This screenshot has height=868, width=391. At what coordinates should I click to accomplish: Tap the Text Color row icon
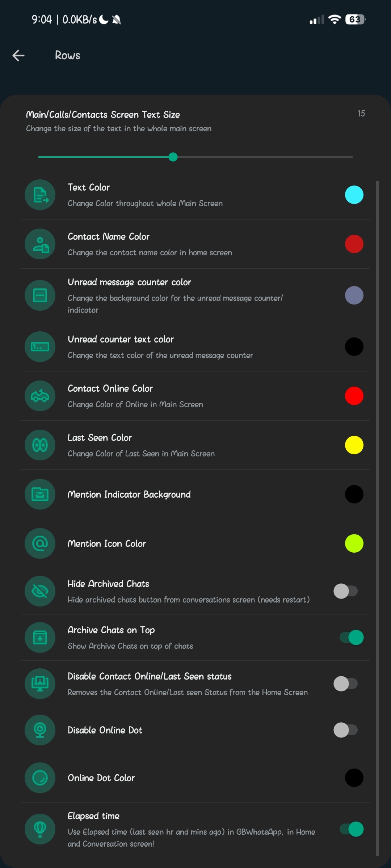tap(40, 195)
